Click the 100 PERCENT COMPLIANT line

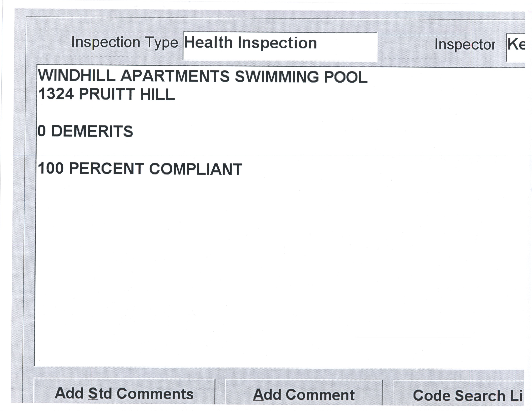tap(140, 169)
